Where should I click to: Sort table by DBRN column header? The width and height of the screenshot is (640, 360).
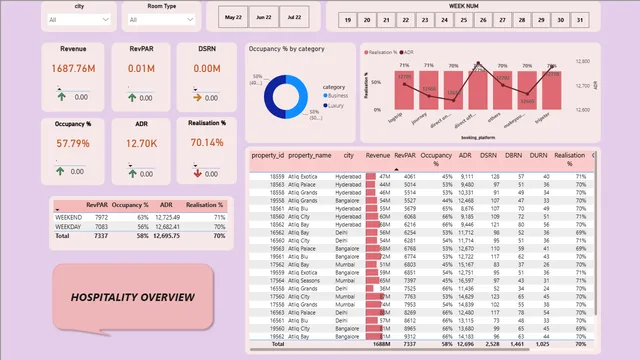(x=513, y=156)
